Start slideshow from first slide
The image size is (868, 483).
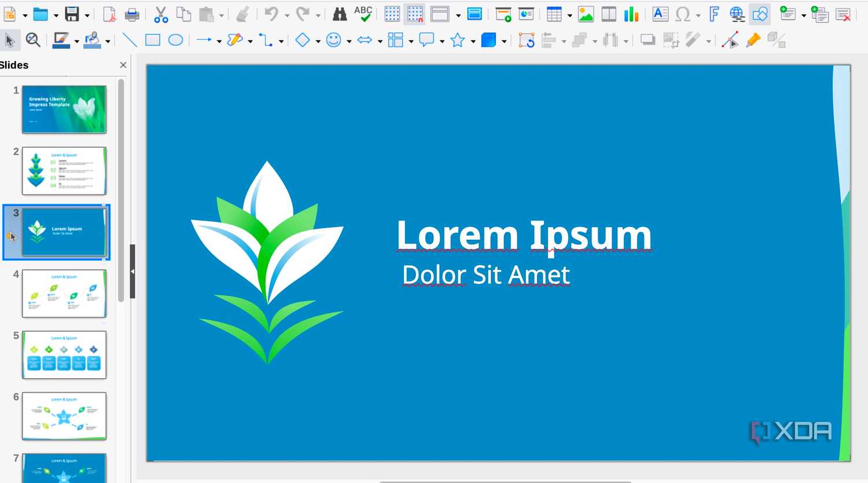pos(503,14)
